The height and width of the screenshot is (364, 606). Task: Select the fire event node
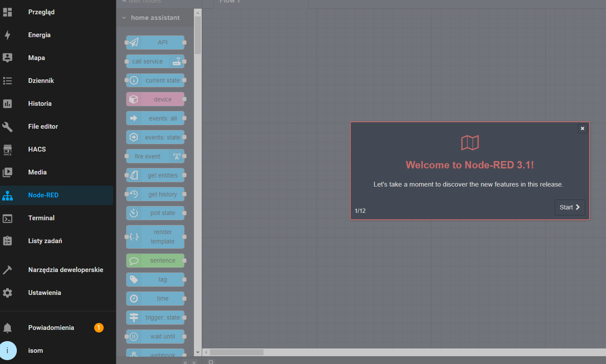pos(155,156)
